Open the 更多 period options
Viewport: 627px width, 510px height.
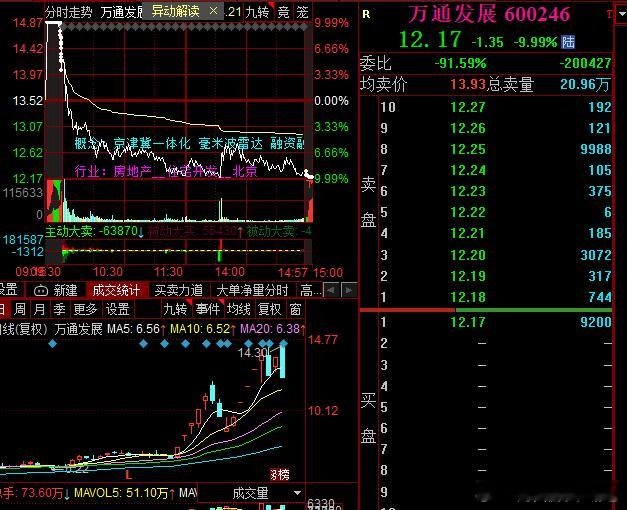click(85, 309)
